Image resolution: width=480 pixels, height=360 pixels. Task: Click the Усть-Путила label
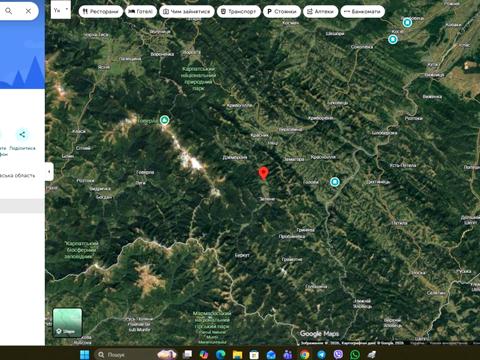click(403, 165)
